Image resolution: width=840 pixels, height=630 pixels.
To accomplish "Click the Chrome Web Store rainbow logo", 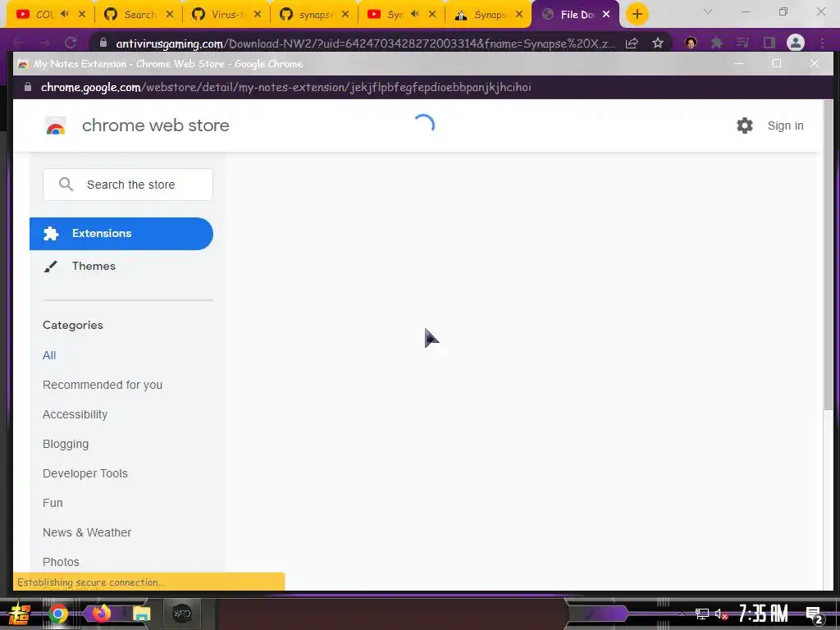I will click(x=56, y=126).
